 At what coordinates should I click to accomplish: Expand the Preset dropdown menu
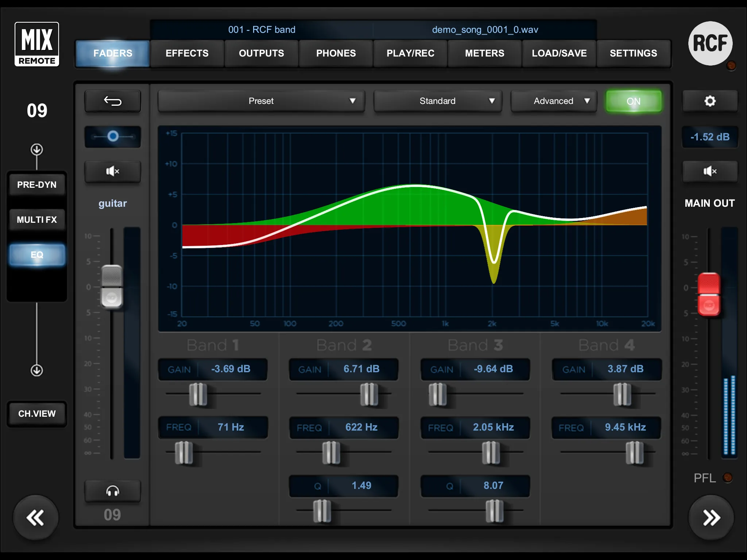point(260,101)
